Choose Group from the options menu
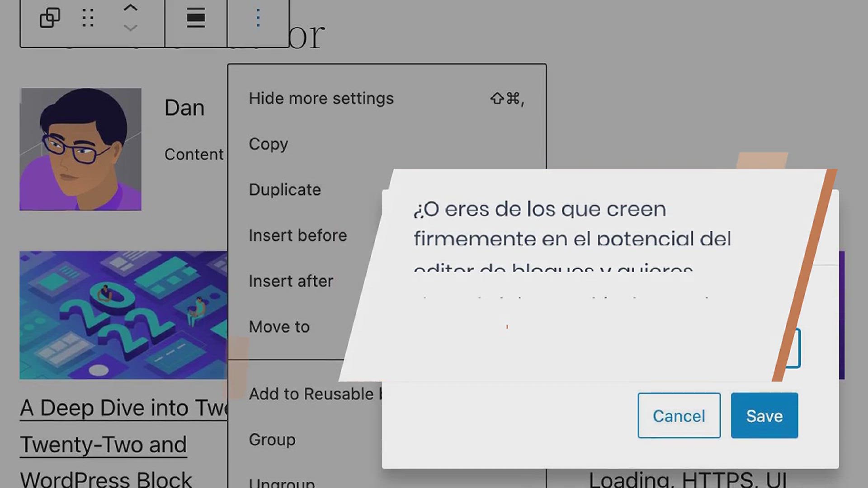The width and height of the screenshot is (868, 488). tap(272, 440)
